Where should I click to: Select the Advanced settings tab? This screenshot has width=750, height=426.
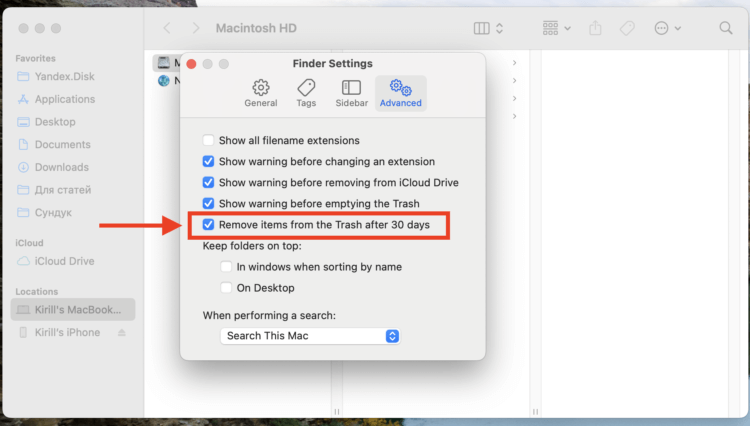401,93
